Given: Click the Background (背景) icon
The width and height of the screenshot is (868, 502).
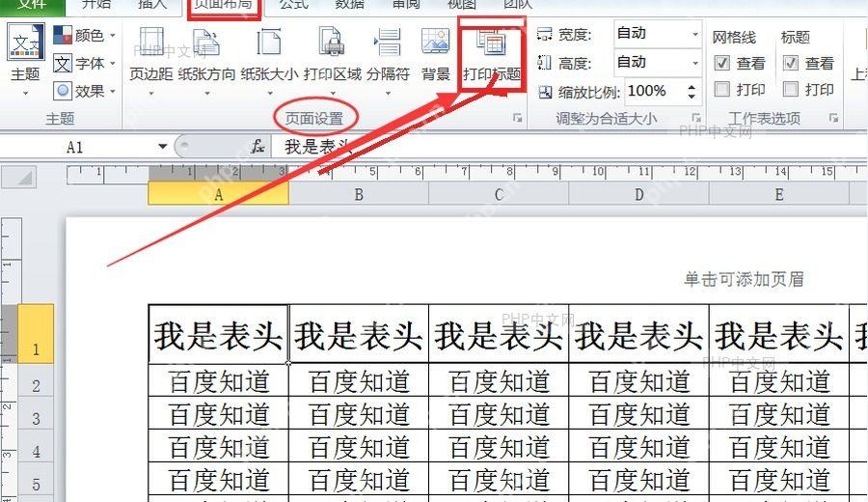Looking at the screenshot, I should pos(436,41).
